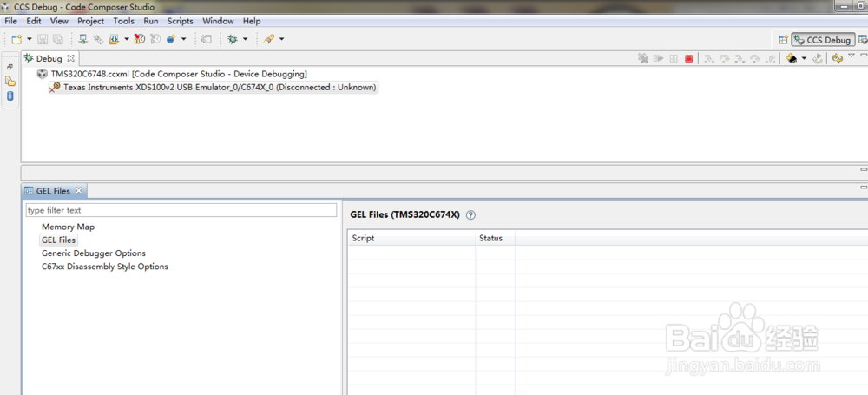
Task: Select C67xx Disassembly Style Options item
Action: pyautogui.click(x=105, y=267)
